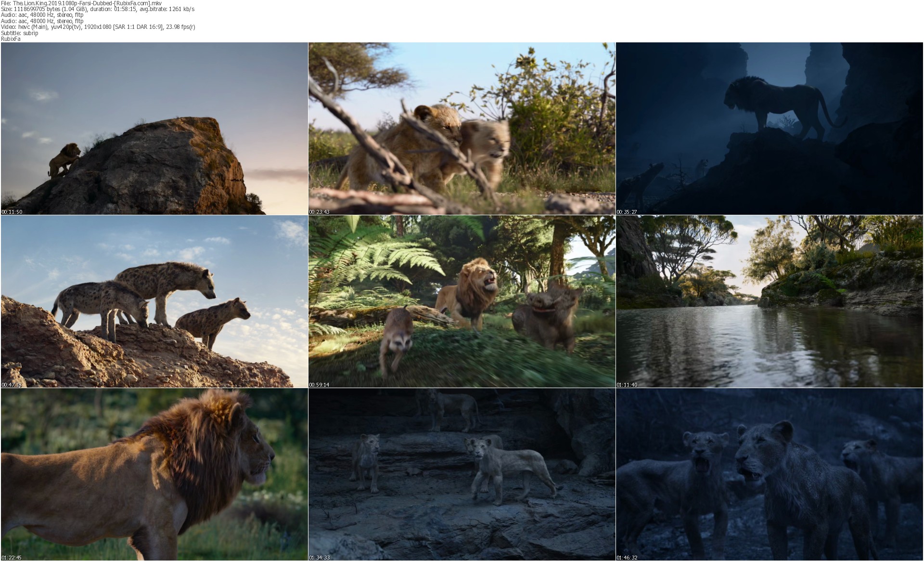Click the 00:11:50 timestamp
924x561 pixels.
[12, 212]
